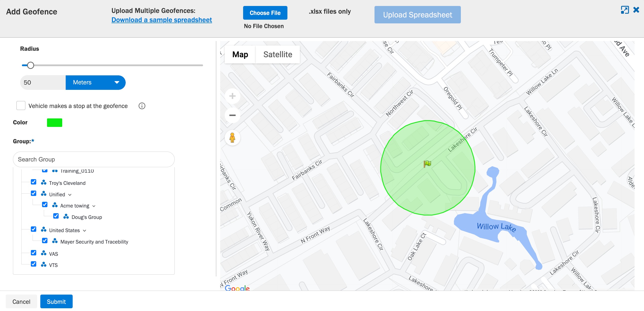The image size is (644, 311).
Task: Close the Add Geofence dialog
Action: point(636,10)
